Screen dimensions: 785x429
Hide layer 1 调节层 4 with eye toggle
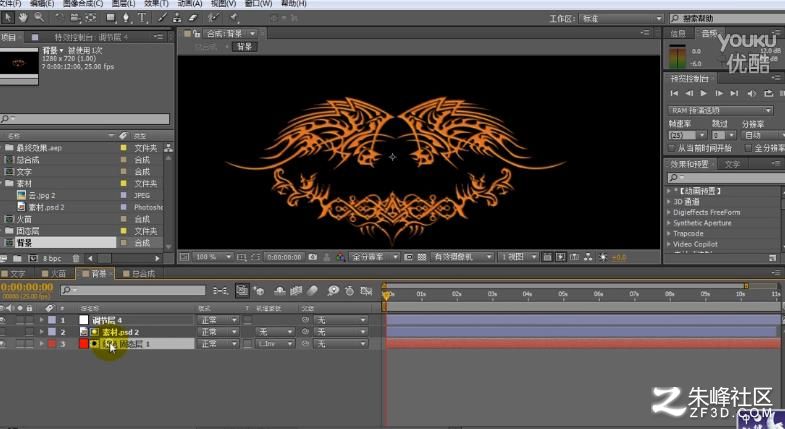pyautogui.click(x=3, y=319)
